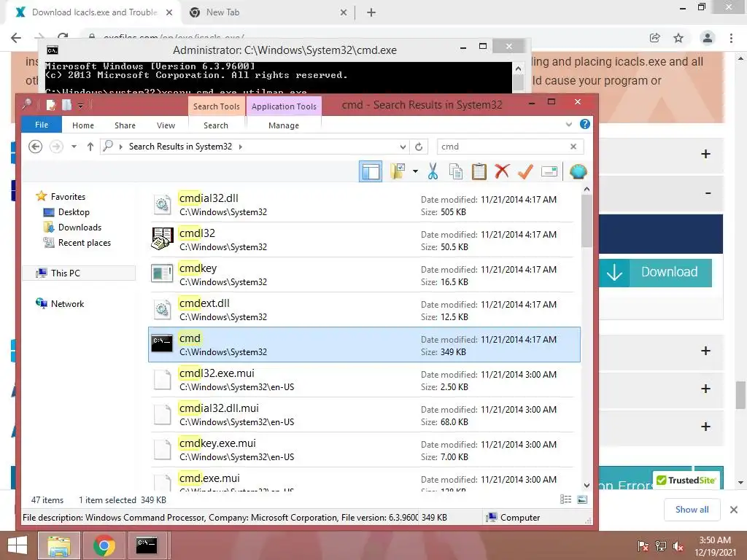This screenshot has width=747, height=560.
Task: Expand the folder options dropdown arrow
Action: 415,171
